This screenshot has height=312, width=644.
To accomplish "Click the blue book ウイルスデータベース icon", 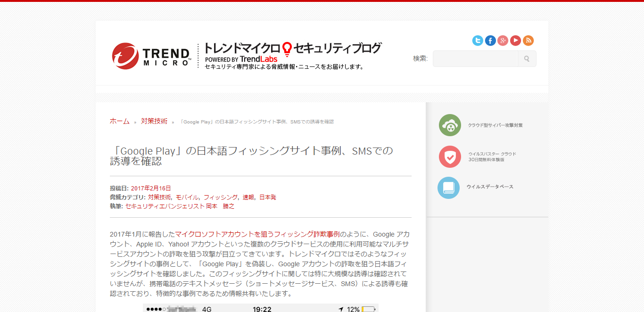I will pos(448,188).
